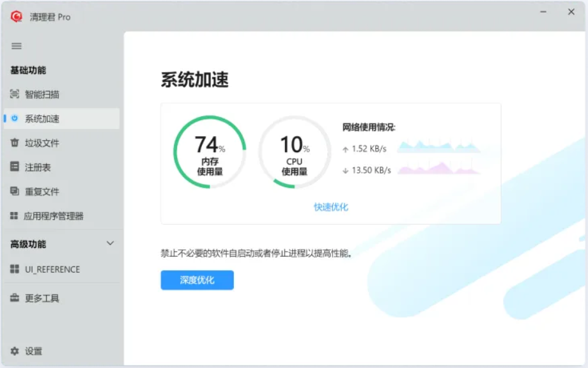Click the 13.50 KB/s download value
This screenshot has width=588, height=368.
(x=371, y=170)
